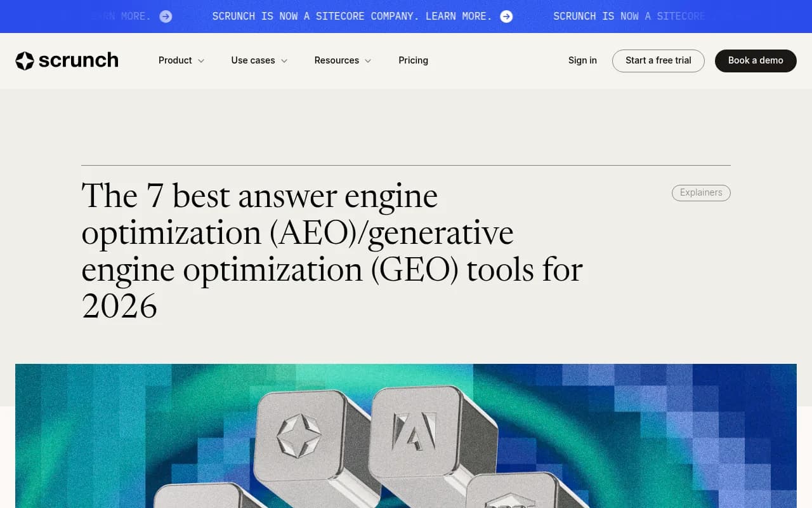Go to the Pricing page
Image resolution: width=812 pixels, height=508 pixels.
(413, 60)
